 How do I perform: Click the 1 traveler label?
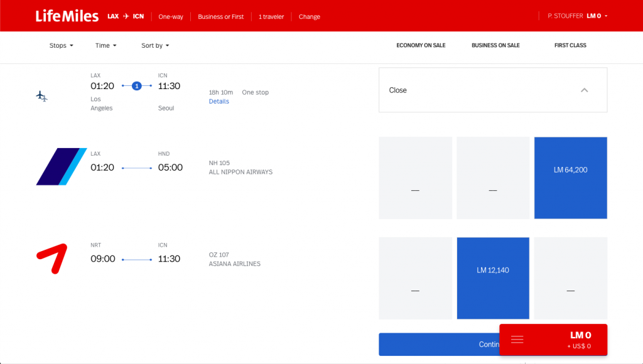tap(271, 17)
